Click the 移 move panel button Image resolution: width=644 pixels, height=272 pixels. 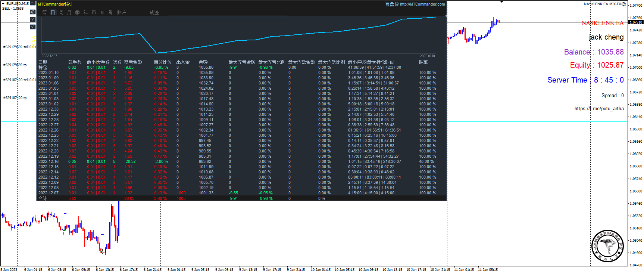pyautogui.click(x=32, y=12)
